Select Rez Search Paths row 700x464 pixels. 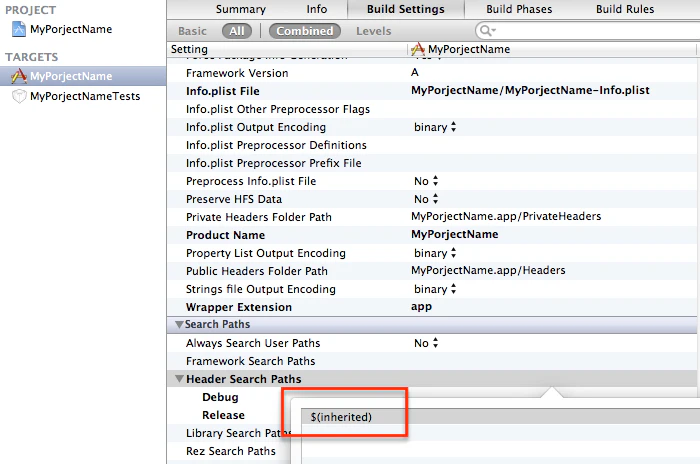coord(231,451)
